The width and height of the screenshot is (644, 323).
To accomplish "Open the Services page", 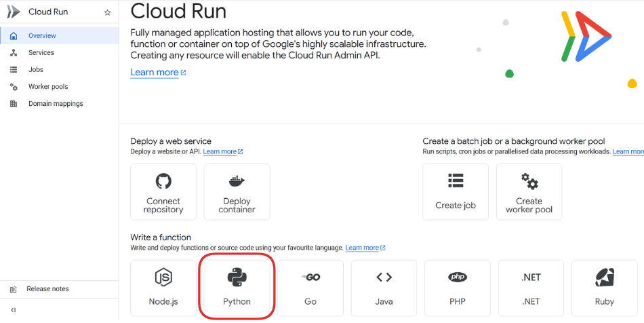I will point(60,53).
